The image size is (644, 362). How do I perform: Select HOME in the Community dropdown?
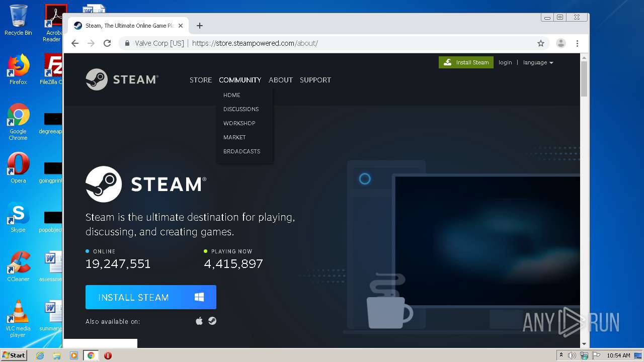(232, 95)
